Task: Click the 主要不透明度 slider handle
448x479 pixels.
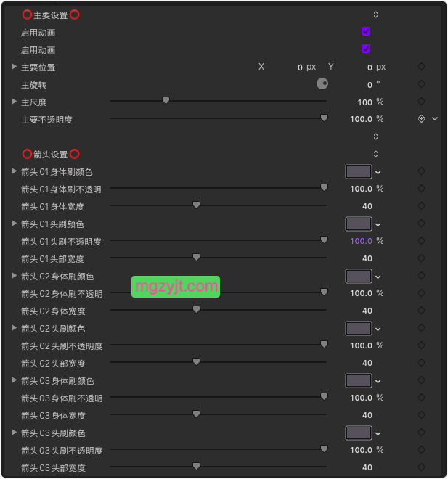Action: pos(325,118)
